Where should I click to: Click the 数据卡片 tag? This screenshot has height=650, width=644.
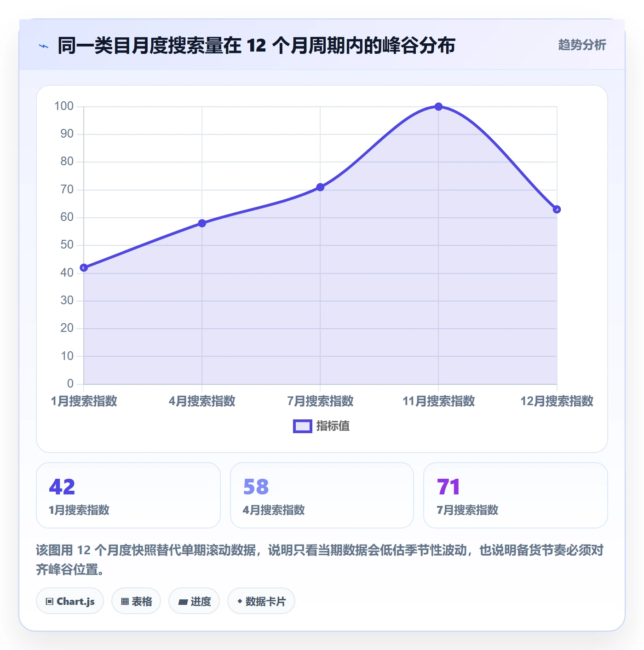(x=261, y=601)
